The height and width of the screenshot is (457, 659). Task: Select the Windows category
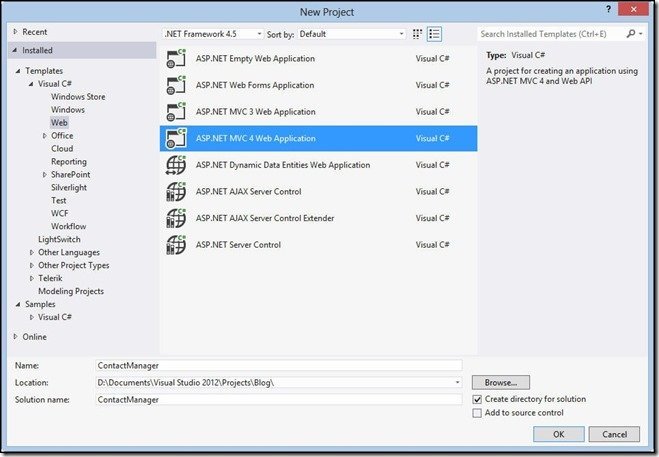[x=68, y=110]
